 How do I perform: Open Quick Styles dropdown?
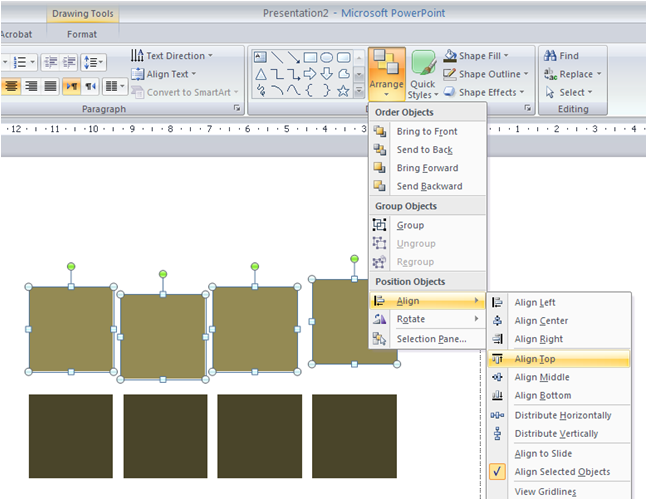pyautogui.click(x=423, y=74)
